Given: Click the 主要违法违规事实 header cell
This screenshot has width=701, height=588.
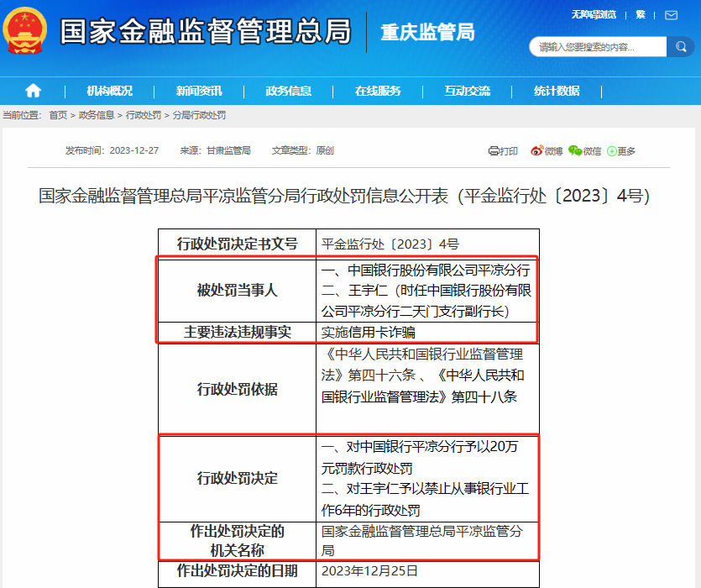Looking at the screenshot, I should tap(238, 332).
